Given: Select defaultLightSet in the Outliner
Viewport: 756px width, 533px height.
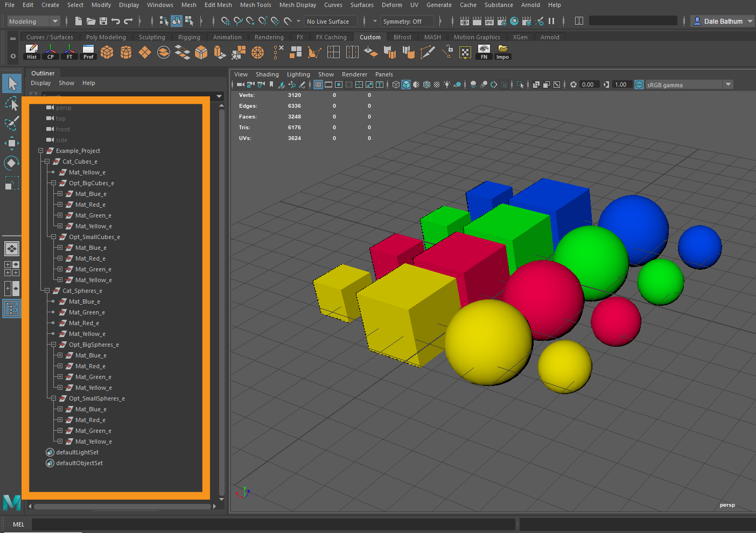Looking at the screenshot, I should [x=77, y=452].
